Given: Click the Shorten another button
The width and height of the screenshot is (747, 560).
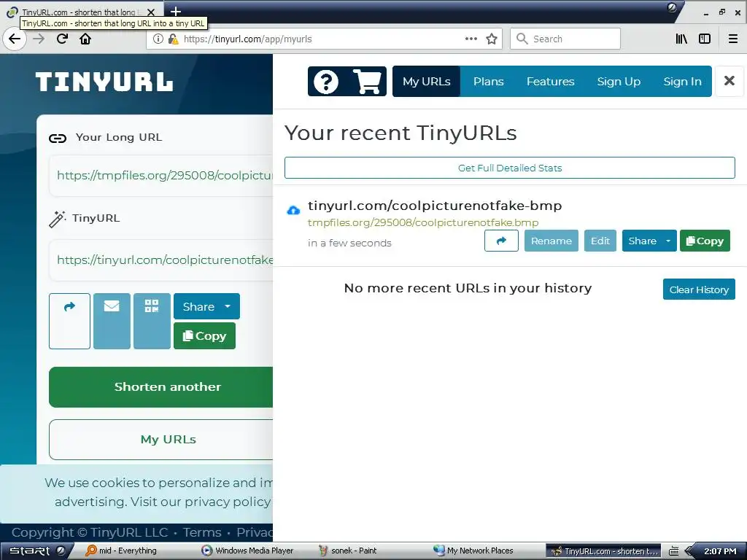Looking at the screenshot, I should pos(161,386).
